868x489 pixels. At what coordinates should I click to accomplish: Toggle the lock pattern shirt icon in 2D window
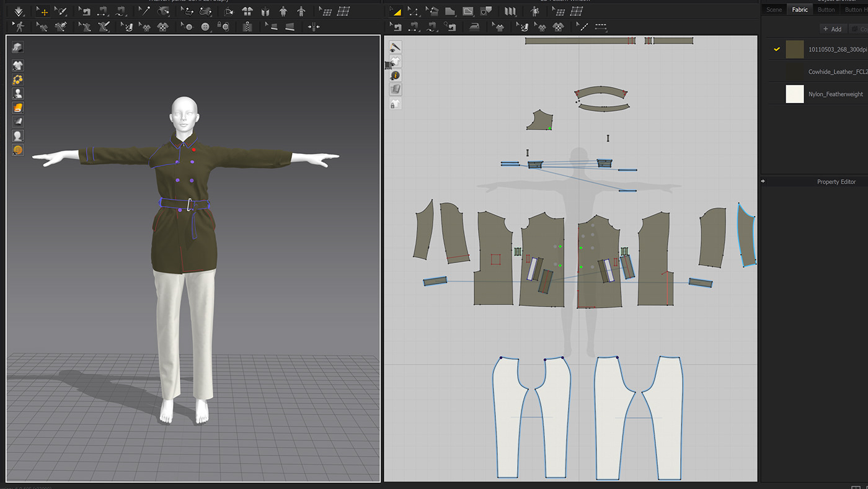[395, 104]
